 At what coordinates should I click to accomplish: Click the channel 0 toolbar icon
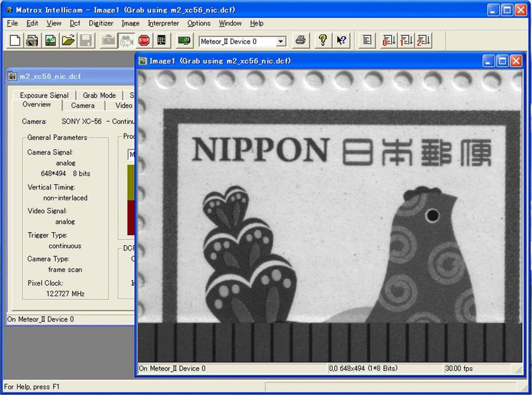pyautogui.click(x=389, y=41)
